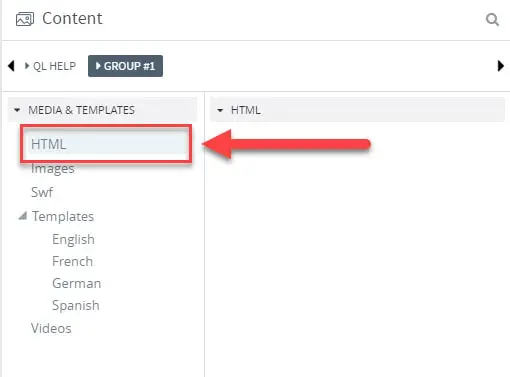The height and width of the screenshot is (377, 510).
Task: Select the Templates folder
Action: click(63, 216)
